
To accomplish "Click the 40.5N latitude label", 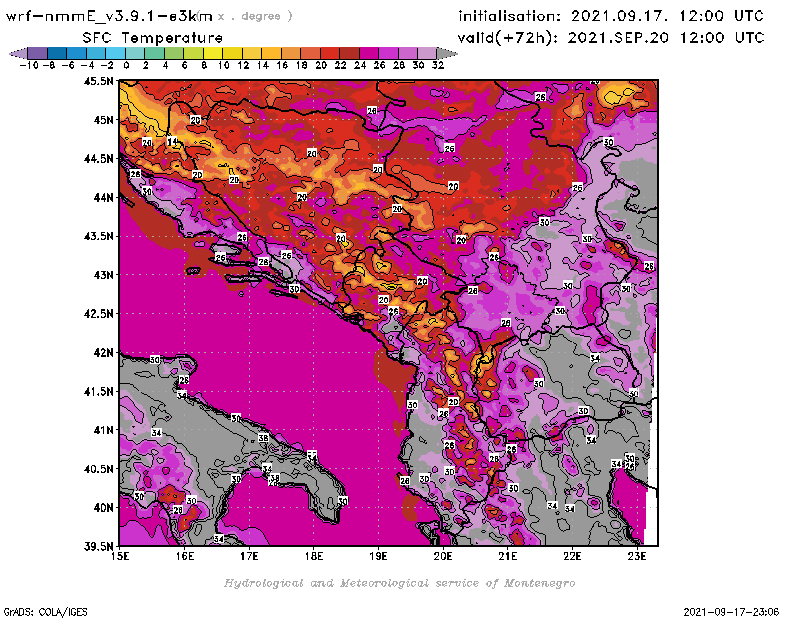I will [98, 469].
